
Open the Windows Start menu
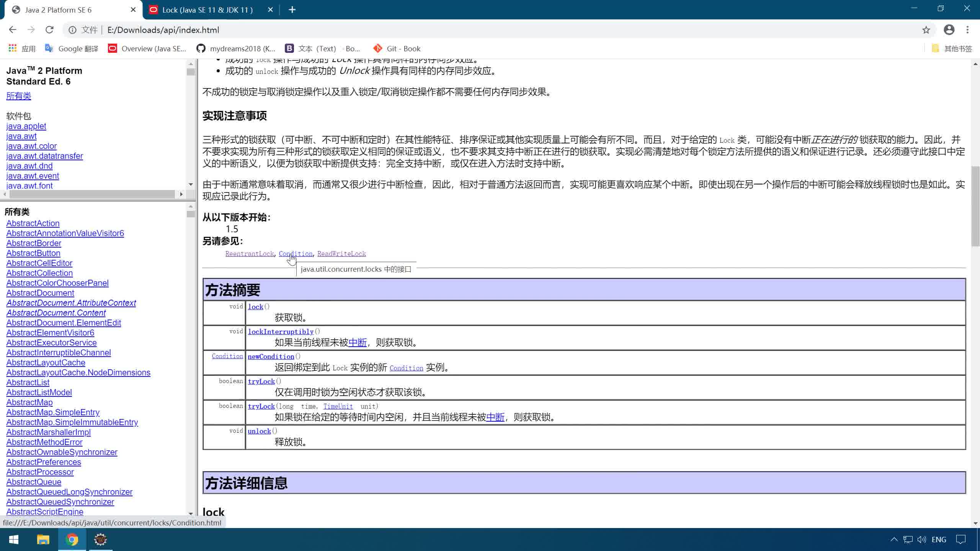tap(14, 540)
